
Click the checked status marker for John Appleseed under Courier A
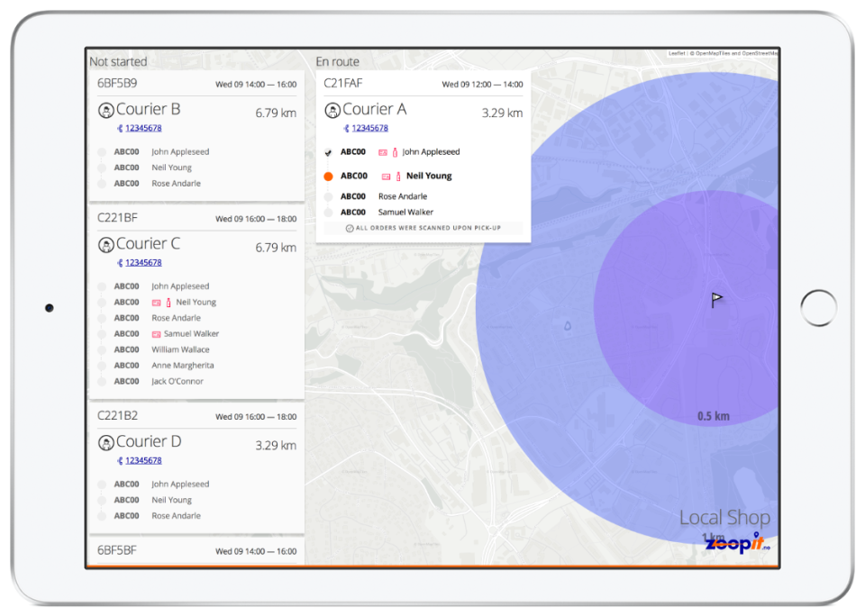(329, 153)
